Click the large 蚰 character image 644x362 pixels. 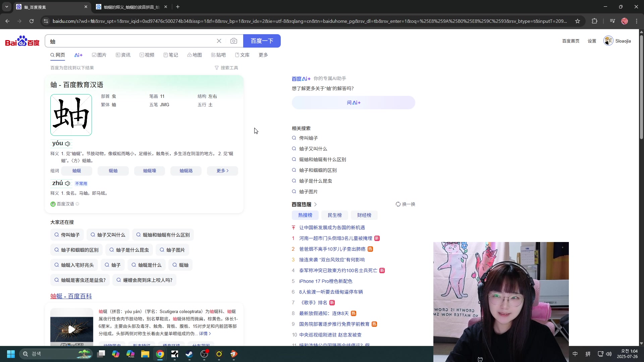click(x=71, y=115)
